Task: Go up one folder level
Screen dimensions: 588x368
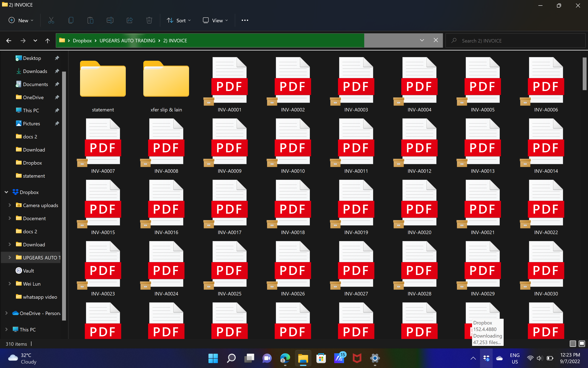Action: point(48,41)
